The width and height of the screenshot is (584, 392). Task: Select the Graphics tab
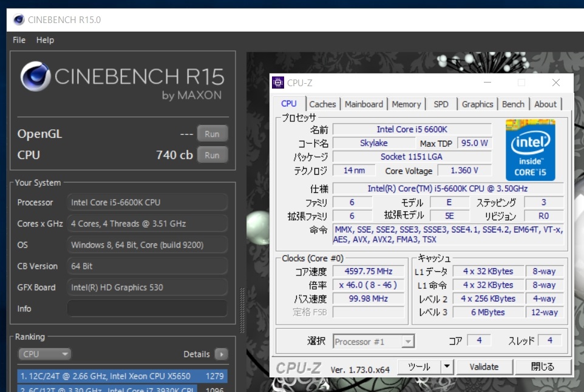pos(478,104)
